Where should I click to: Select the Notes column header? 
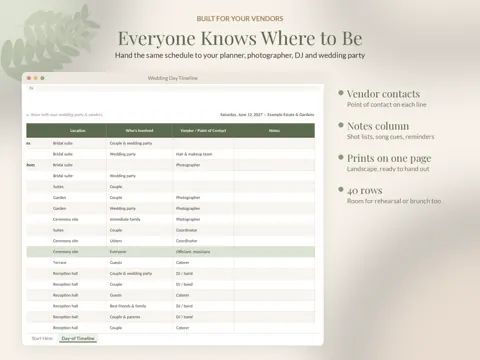tap(274, 131)
